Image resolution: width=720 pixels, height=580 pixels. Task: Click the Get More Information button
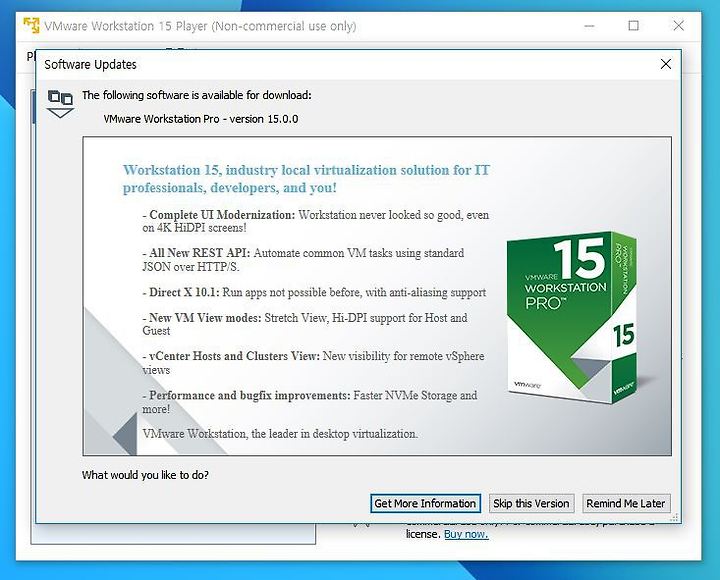pyautogui.click(x=425, y=503)
